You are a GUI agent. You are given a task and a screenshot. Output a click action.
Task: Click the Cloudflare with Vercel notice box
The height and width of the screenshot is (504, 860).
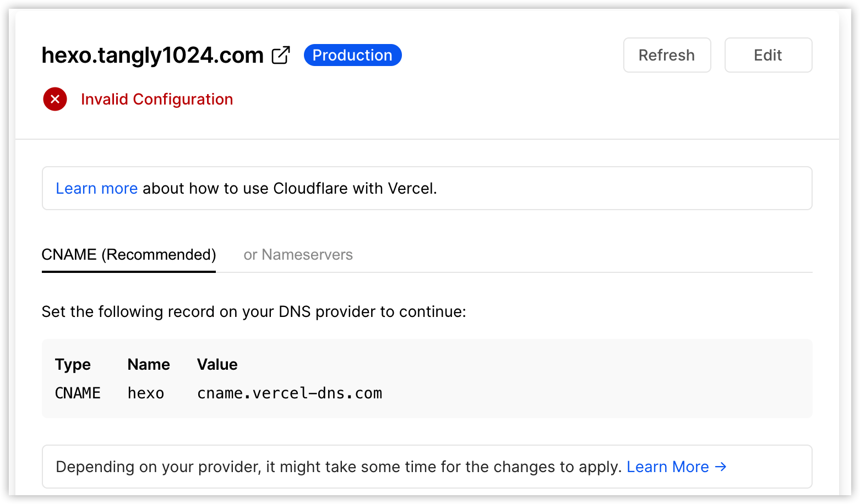(427, 188)
